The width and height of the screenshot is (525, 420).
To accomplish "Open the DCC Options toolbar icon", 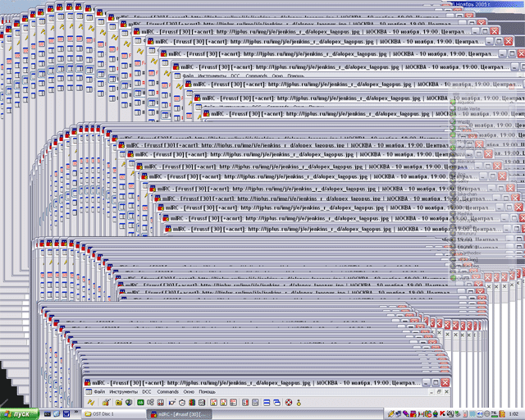I will pyautogui.click(x=234, y=402).
